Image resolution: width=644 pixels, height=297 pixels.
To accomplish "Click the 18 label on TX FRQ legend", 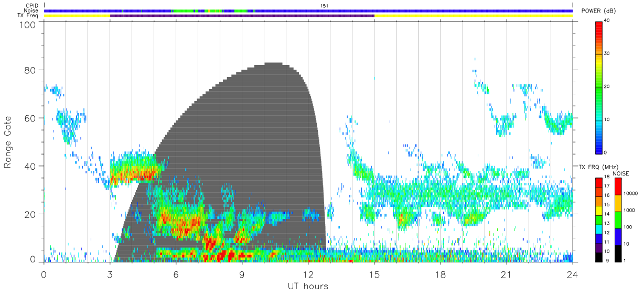I will pyautogui.click(x=607, y=178).
